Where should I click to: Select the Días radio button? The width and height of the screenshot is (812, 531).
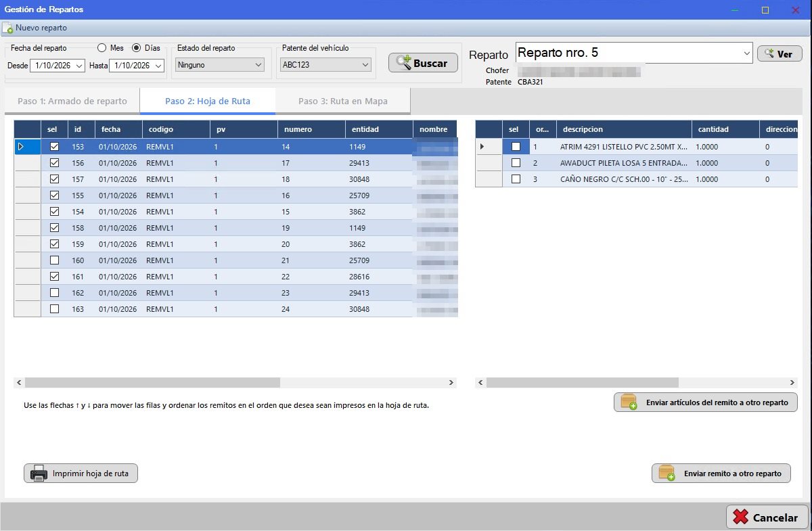click(x=136, y=48)
